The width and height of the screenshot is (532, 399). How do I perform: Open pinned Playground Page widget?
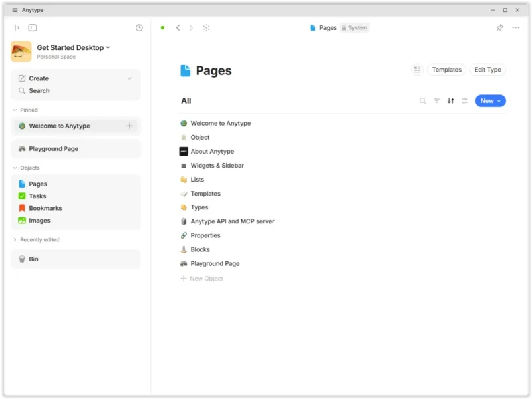pyautogui.click(x=76, y=149)
